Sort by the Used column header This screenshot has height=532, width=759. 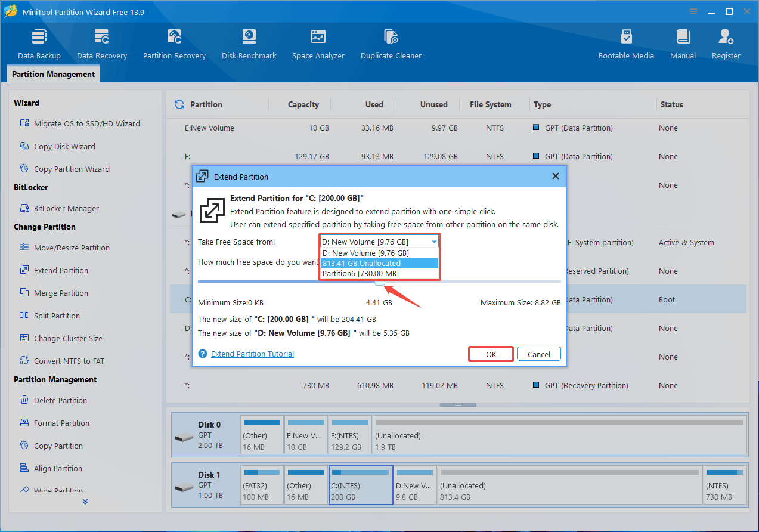pyautogui.click(x=374, y=104)
